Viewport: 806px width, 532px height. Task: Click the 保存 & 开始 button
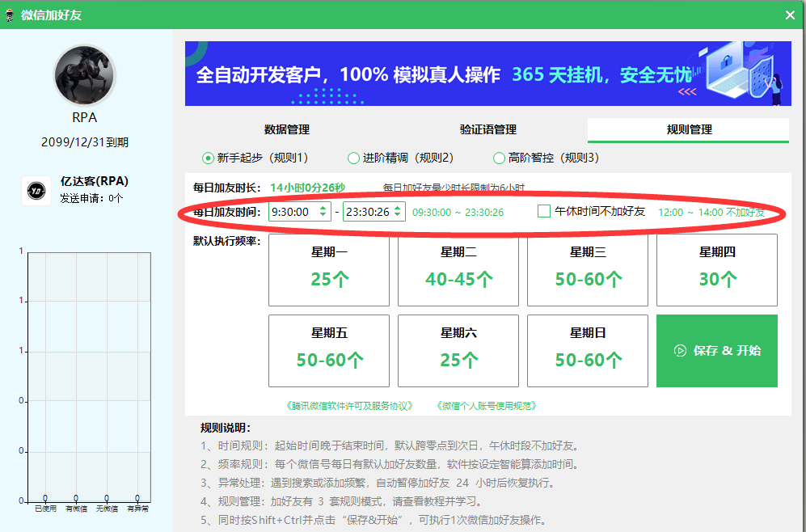click(717, 351)
